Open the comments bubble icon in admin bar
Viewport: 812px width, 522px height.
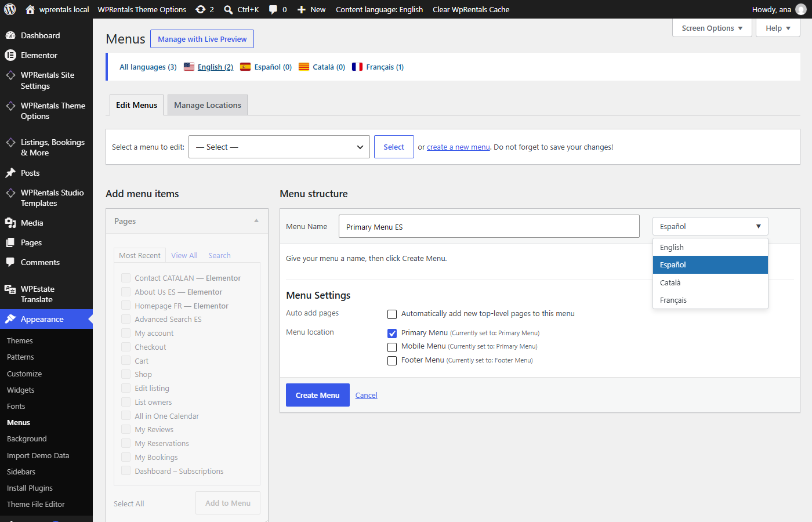click(x=273, y=9)
